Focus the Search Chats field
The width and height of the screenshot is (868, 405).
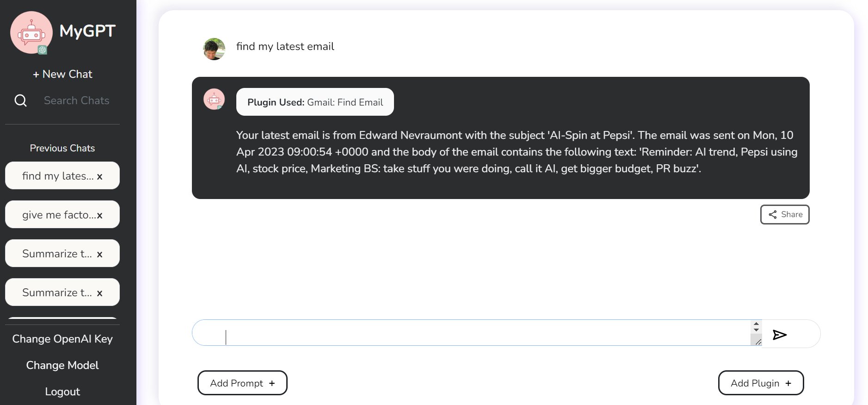(x=77, y=100)
